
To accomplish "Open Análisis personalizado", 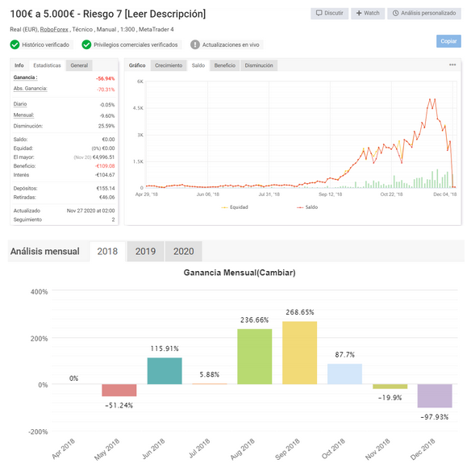I will coord(424,14).
